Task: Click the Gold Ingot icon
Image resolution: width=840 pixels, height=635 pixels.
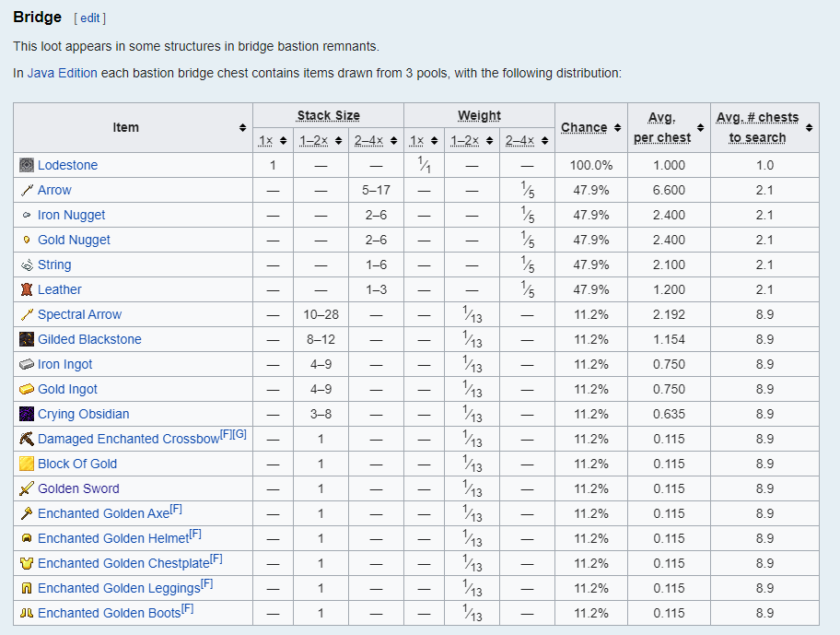Action: tap(27, 389)
